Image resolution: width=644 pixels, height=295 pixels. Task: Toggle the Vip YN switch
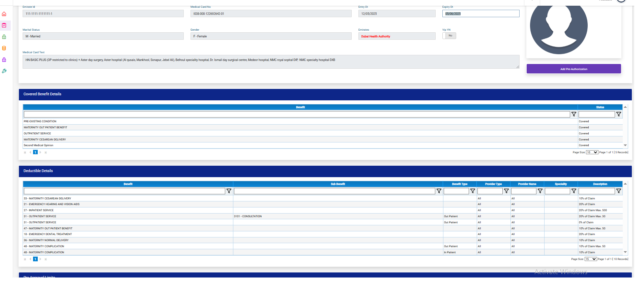click(x=449, y=36)
